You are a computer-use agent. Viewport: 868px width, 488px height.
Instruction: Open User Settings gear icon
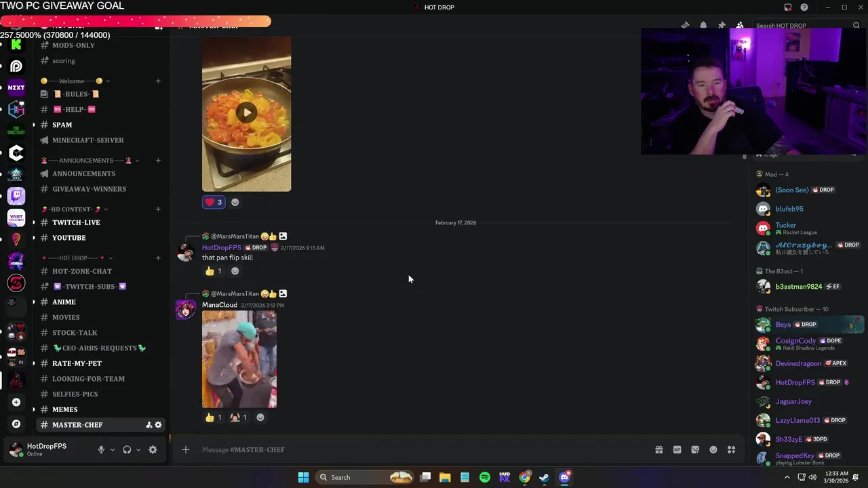[153, 449]
